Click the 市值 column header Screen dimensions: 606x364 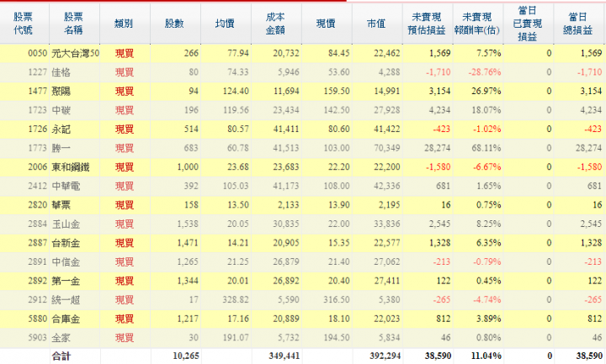click(x=377, y=24)
